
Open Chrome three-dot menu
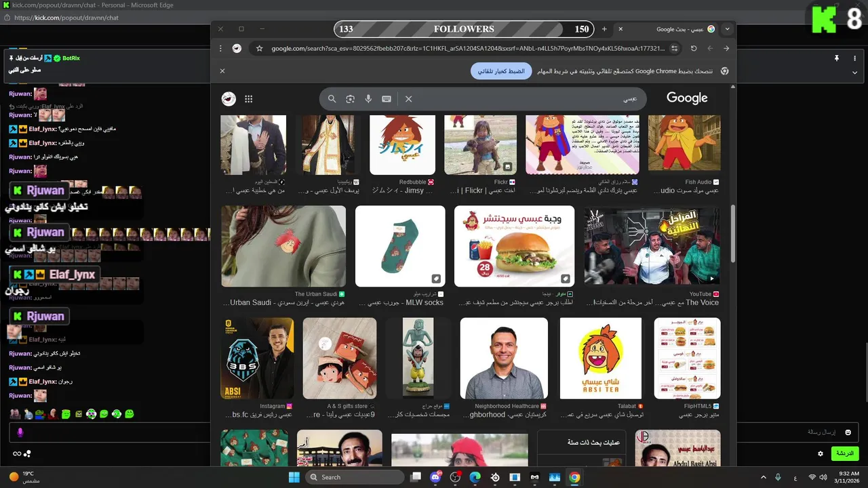point(220,49)
